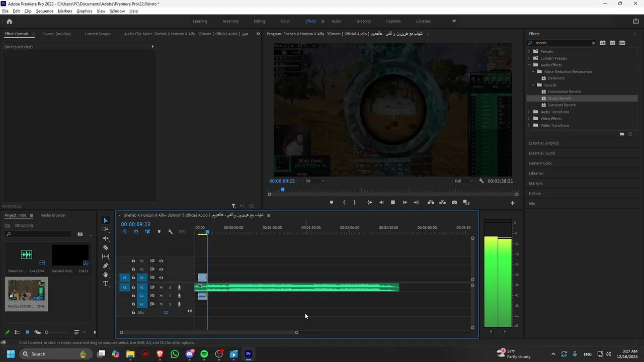This screenshot has height=362, width=644.
Task: Open the Program Monitor button editor plus
Action: (513, 203)
